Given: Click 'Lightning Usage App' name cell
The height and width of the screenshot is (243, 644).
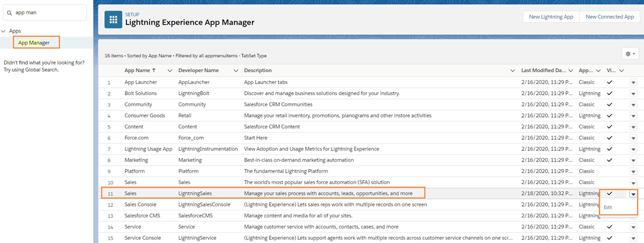Looking at the screenshot, I should 148,149.
